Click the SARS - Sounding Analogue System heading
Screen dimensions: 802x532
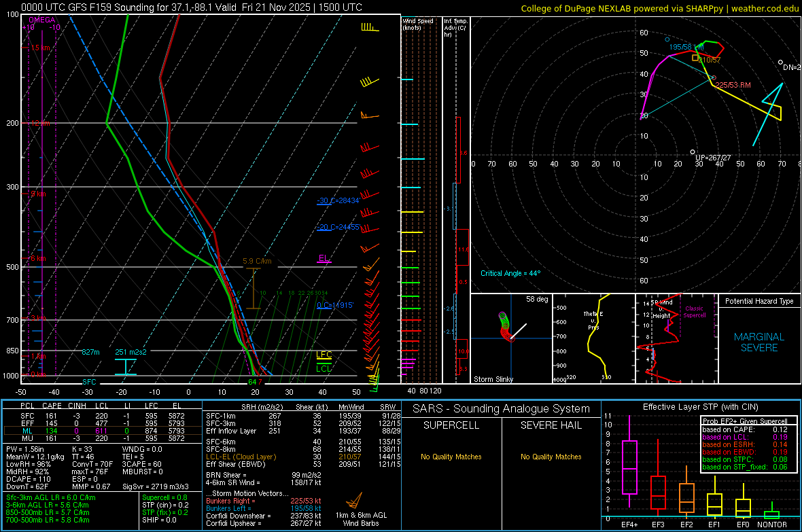click(502, 409)
